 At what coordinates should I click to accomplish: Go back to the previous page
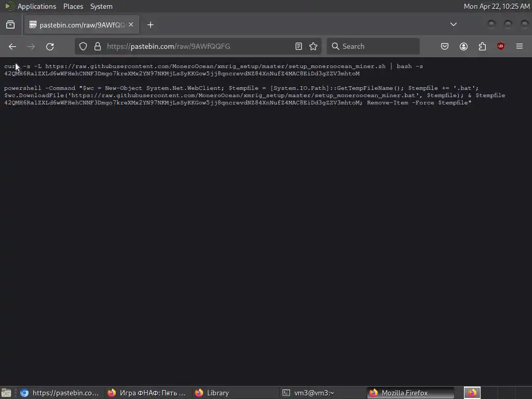coord(12,46)
